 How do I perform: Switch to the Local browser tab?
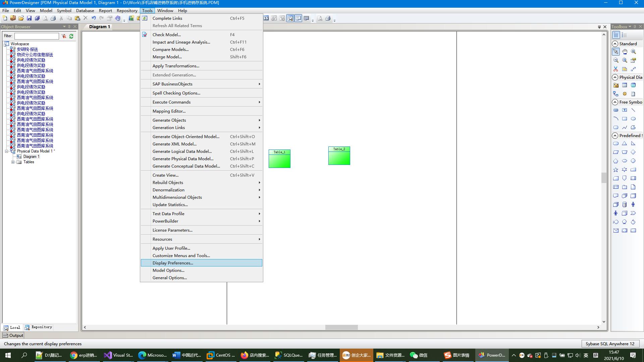pyautogui.click(x=12, y=327)
